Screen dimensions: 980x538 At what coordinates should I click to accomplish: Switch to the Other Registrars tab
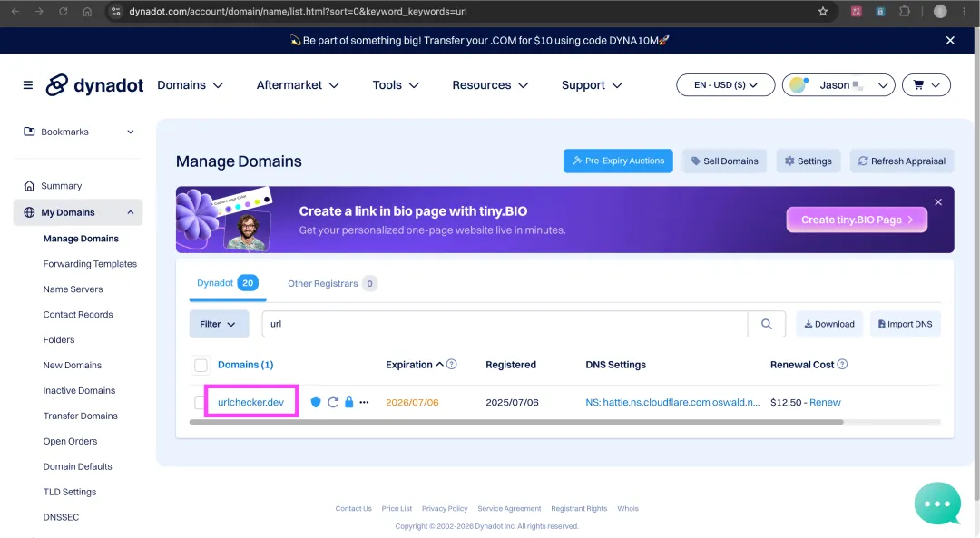[331, 284]
